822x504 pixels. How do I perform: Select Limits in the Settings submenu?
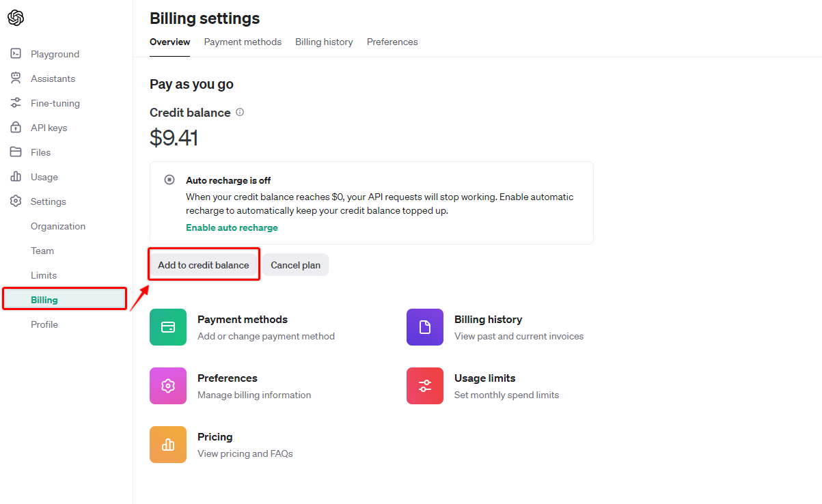44,275
